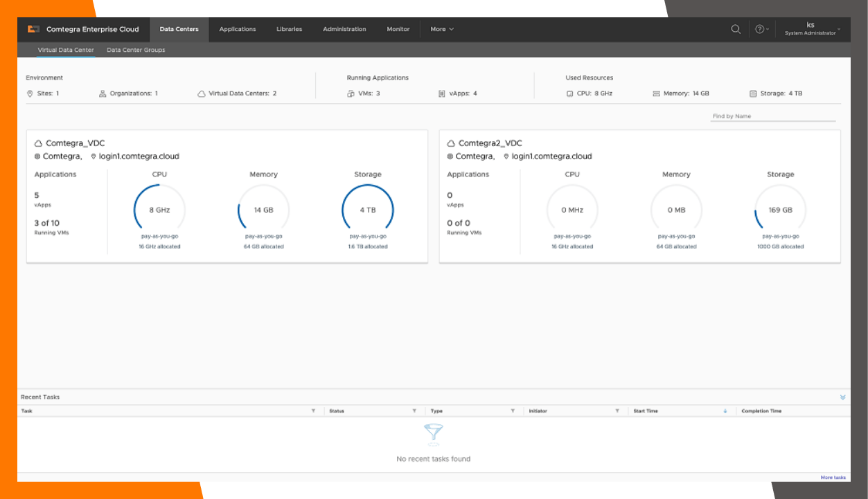The width and height of the screenshot is (868, 499).
Task: Open the help question mark menu
Action: 760,29
